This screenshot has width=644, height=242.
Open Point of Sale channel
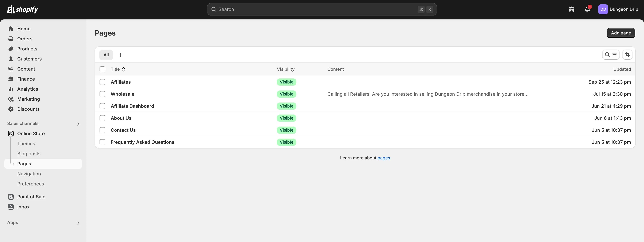(31, 197)
